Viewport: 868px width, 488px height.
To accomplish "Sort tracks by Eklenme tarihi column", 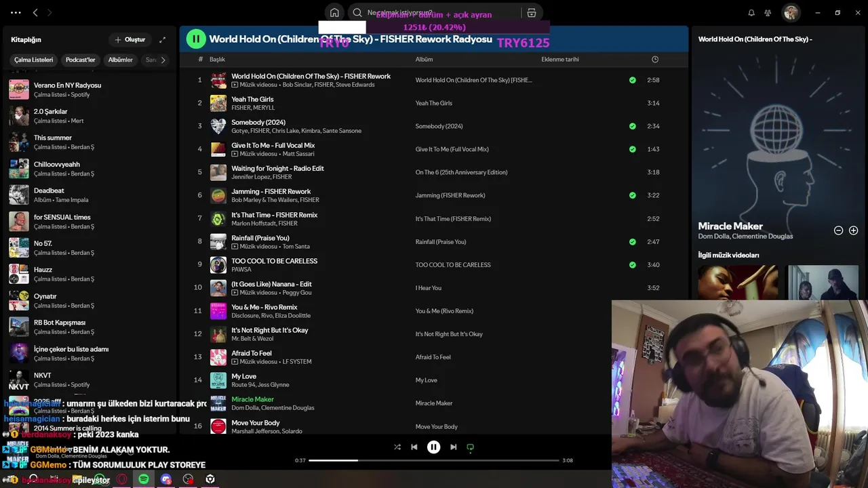I will coord(560,59).
